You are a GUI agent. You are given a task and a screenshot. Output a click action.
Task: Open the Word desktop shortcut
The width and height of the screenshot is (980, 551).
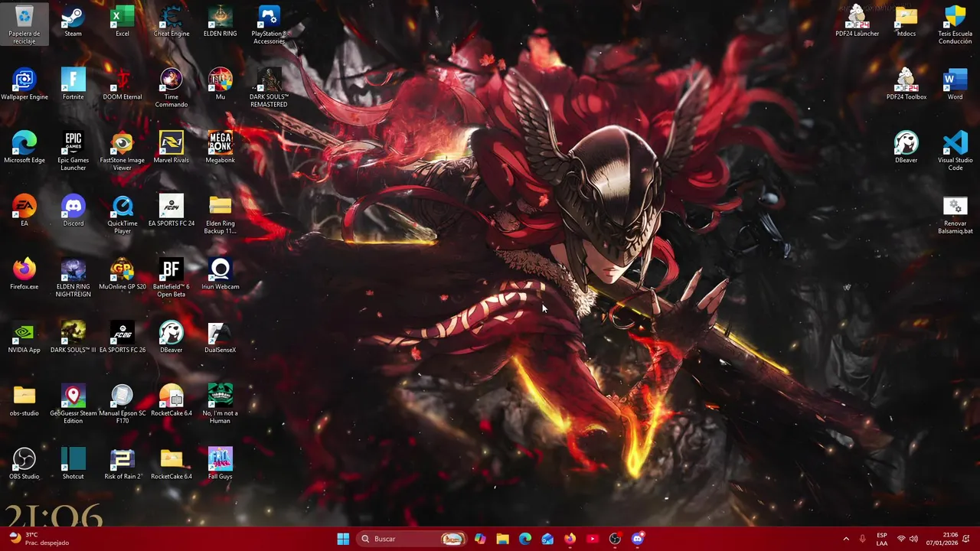(x=955, y=84)
